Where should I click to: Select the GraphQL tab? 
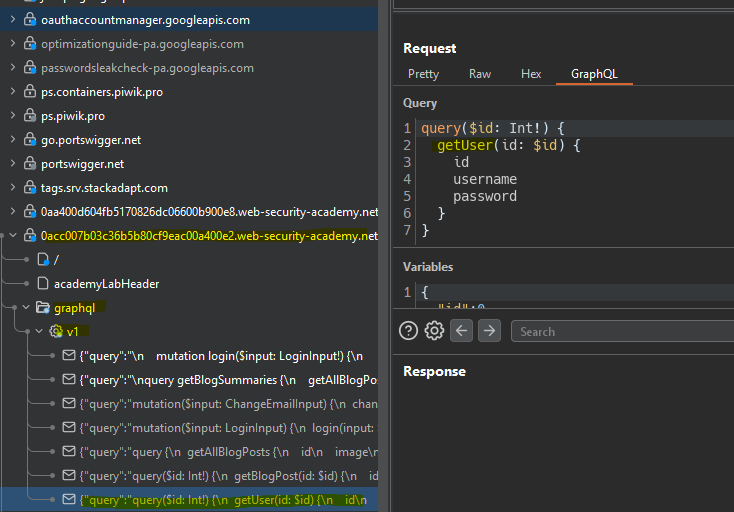pyautogui.click(x=594, y=74)
